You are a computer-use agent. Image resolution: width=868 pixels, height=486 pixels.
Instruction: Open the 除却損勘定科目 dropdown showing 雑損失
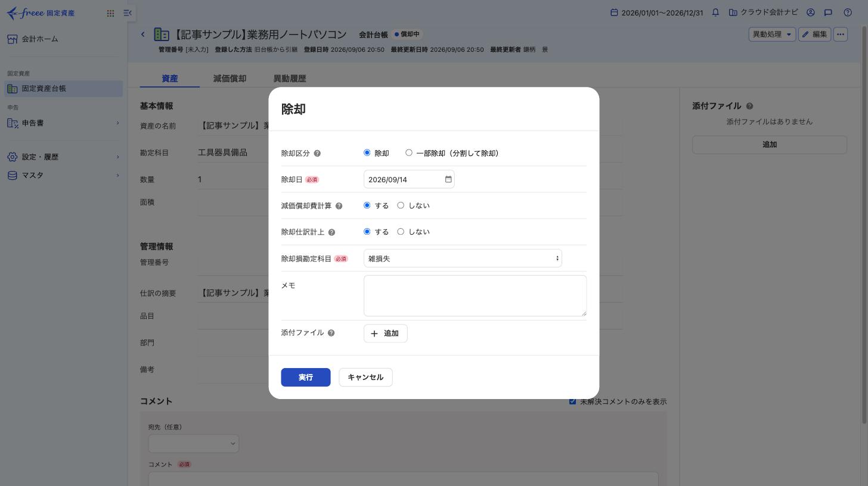(463, 258)
